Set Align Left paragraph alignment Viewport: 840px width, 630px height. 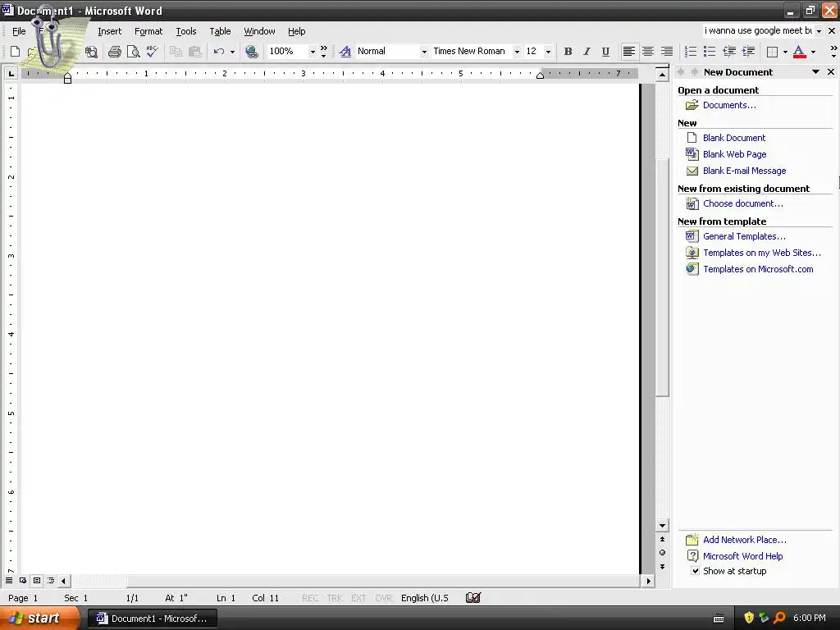point(629,52)
